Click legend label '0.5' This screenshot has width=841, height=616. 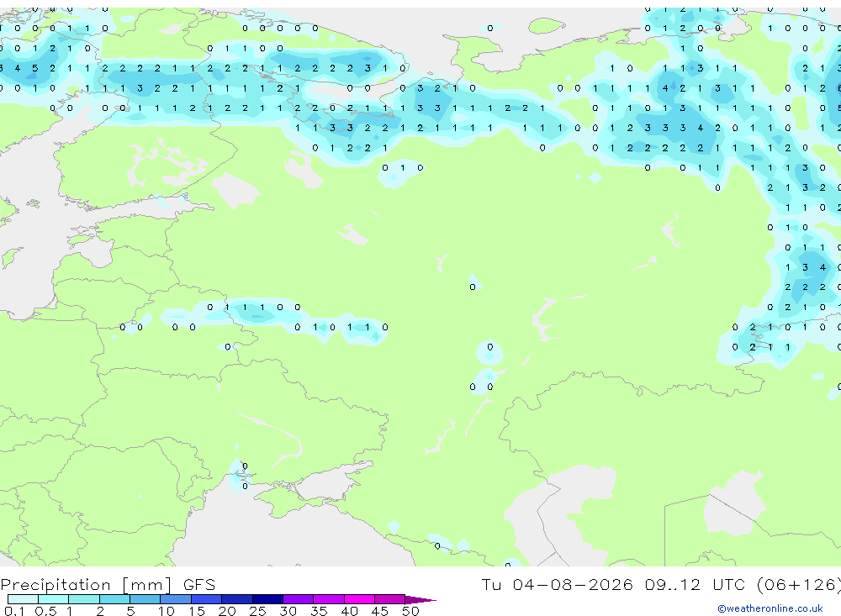(45, 611)
